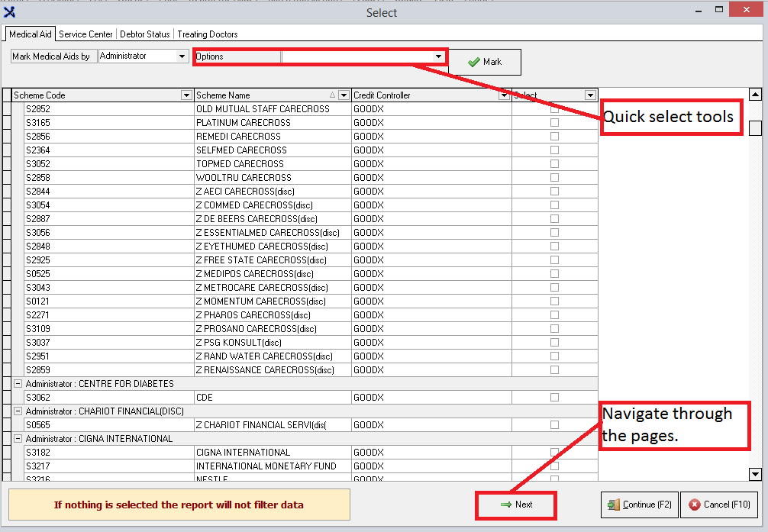Switch to the Service Center tab
Image resolution: width=768 pixels, height=532 pixels.
pos(86,34)
